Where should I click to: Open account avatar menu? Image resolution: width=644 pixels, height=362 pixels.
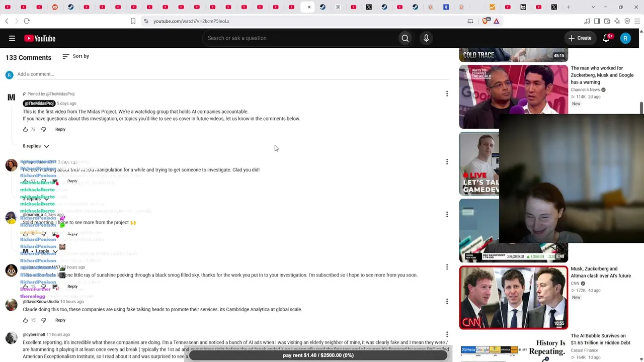tap(625, 38)
